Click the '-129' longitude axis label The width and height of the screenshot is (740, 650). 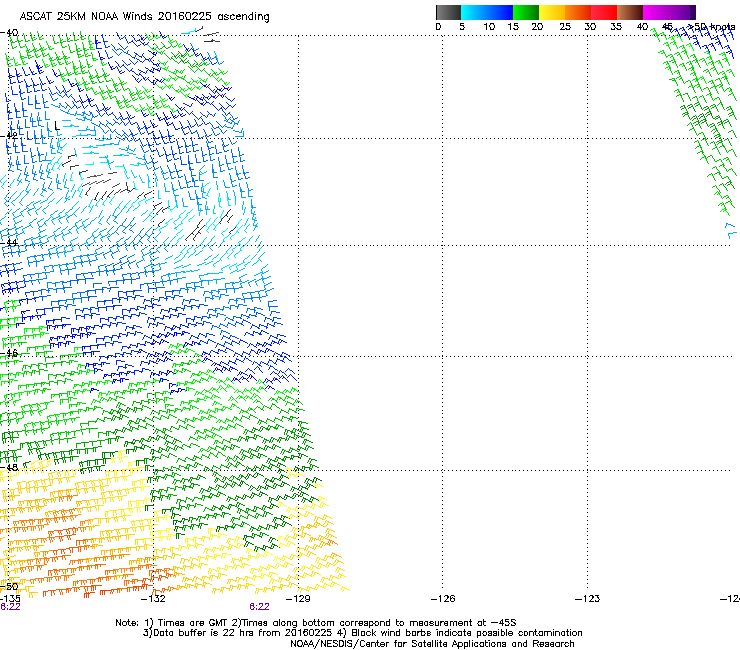click(298, 599)
